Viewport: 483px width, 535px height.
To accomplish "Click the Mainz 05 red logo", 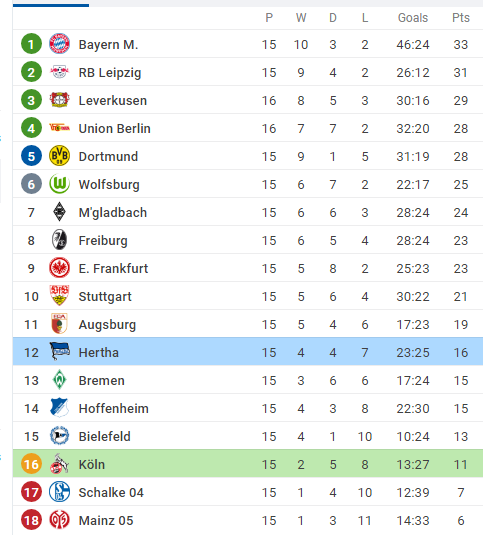I will click(x=59, y=520).
